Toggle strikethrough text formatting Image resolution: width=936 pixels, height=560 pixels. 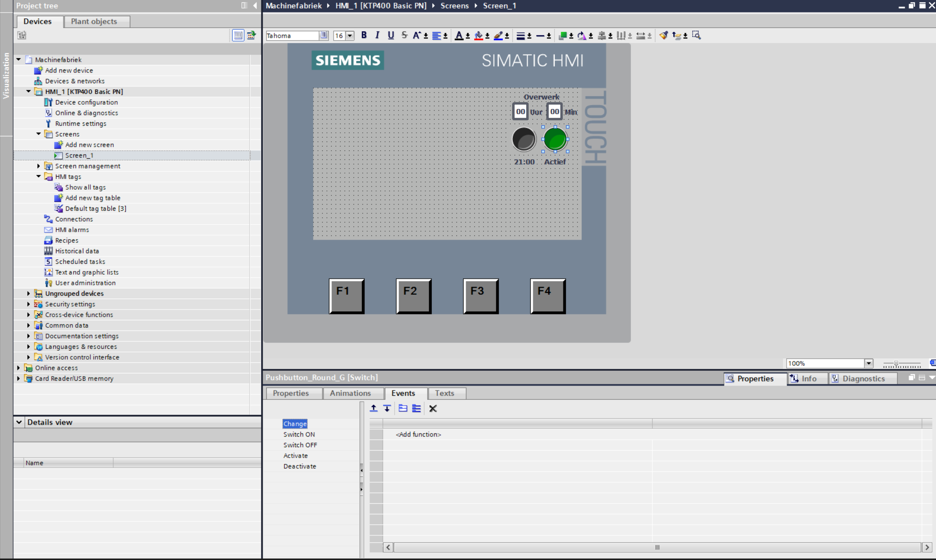coord(404,35)
